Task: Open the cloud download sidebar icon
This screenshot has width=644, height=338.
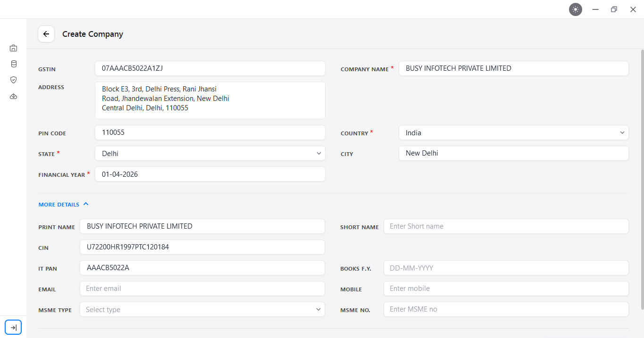Action: (13, 97)
